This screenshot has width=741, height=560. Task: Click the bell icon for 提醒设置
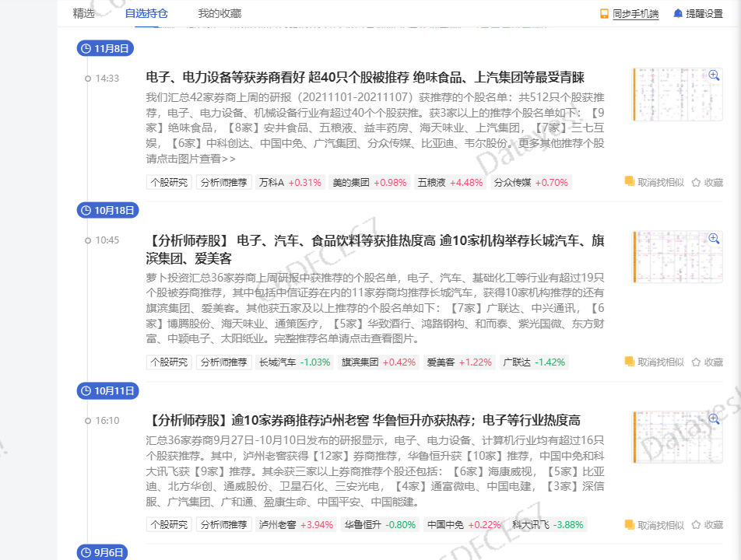tap(678, 14)
